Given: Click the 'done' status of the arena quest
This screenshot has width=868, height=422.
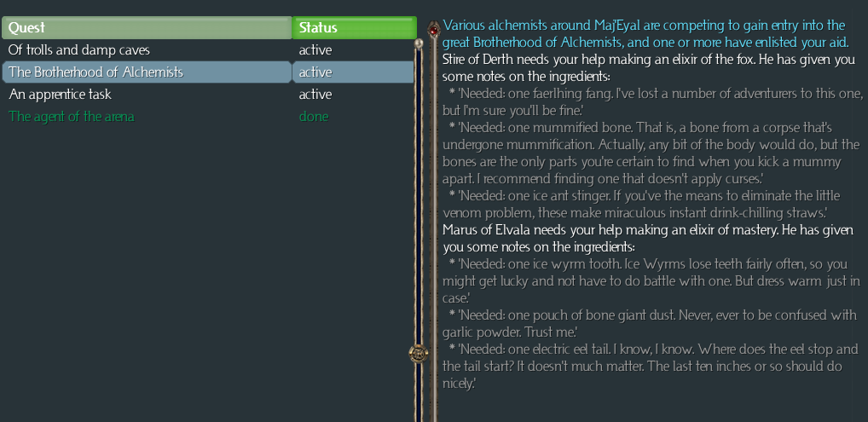Looking at the screenshot, I should (314, 117).
